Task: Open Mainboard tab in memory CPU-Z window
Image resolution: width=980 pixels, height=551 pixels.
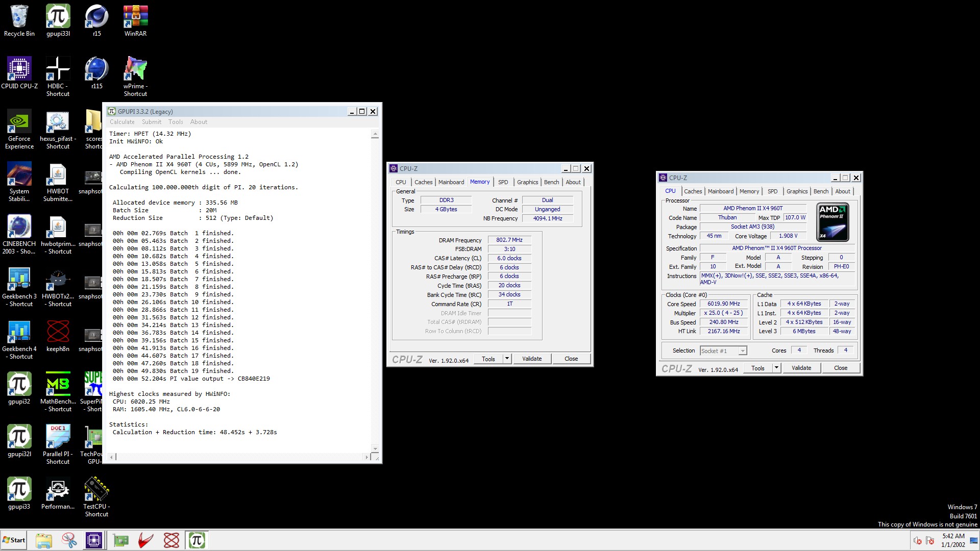Action: click(451, 182)
